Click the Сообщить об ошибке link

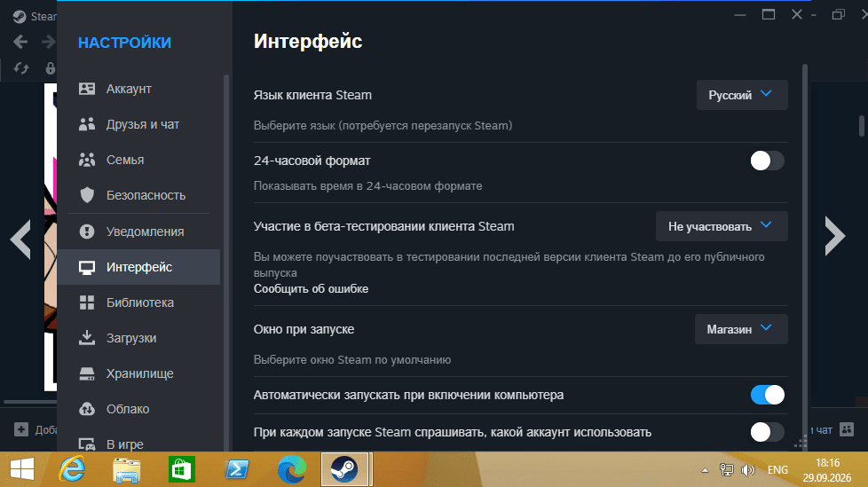[311, 289]
